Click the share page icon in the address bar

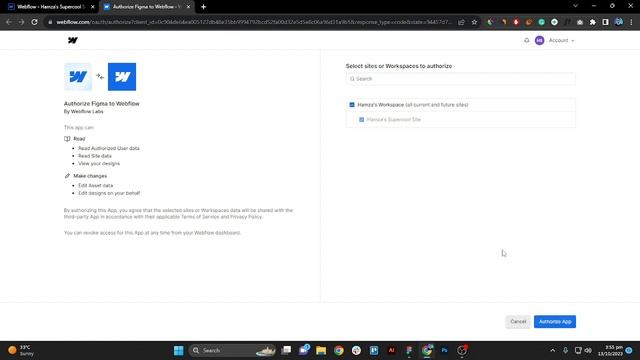pos(461,22)
